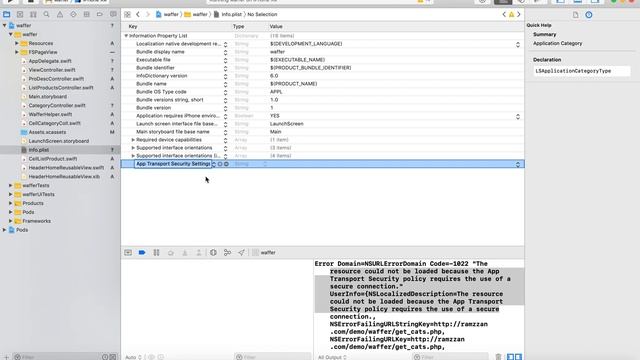Step into in debugger
The width and height of the screenshot is (640, 360).
[184, 253]
